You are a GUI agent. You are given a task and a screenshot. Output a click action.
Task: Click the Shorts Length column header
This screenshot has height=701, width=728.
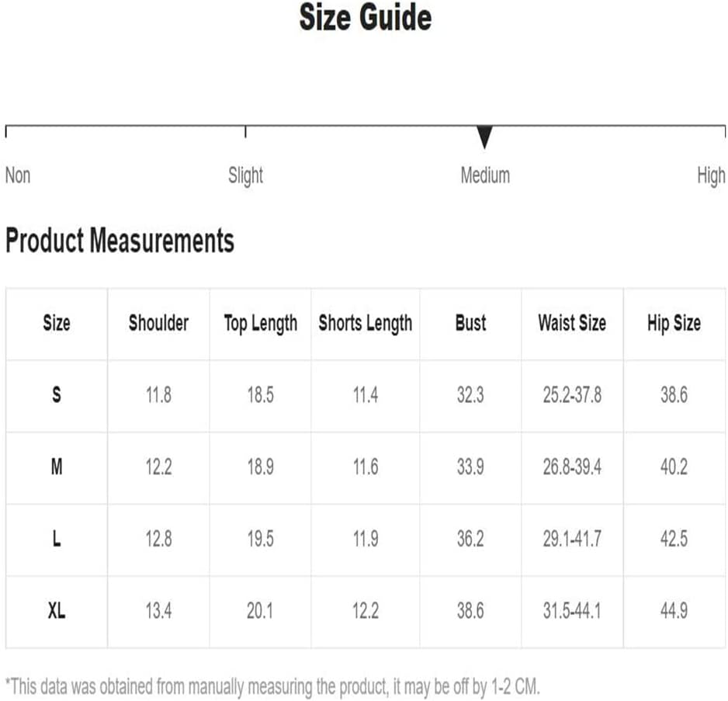(366, 324)
